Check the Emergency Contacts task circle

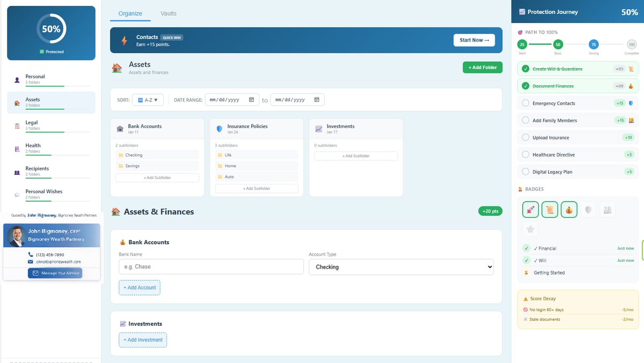[x=525, y=103]
